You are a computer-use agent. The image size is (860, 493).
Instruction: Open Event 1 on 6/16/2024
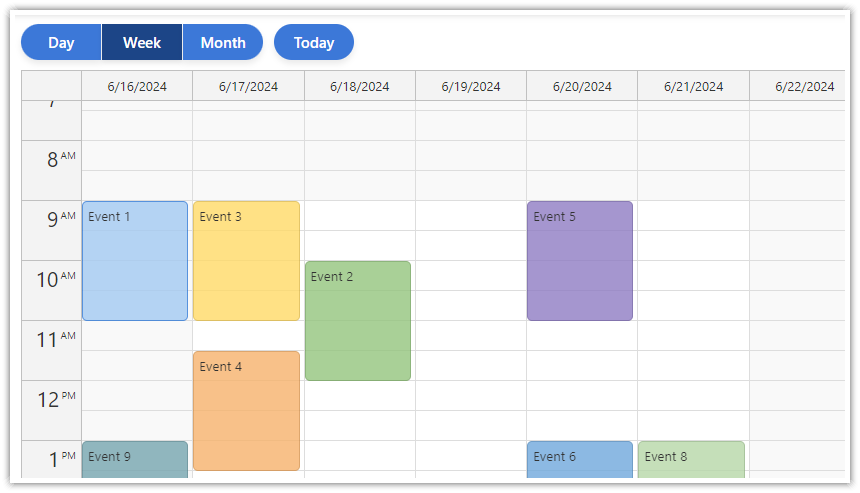(x=135, y=261)
